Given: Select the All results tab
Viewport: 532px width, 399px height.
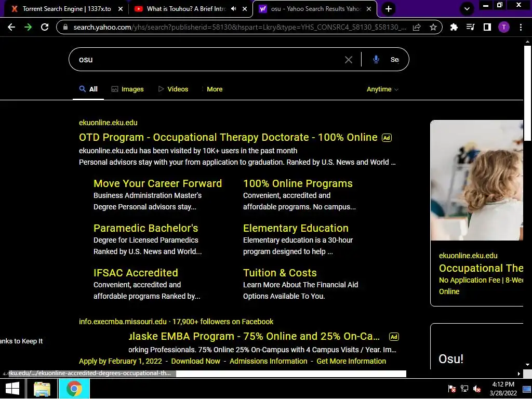Looking at the screenshot, I should tap(88, 89).
